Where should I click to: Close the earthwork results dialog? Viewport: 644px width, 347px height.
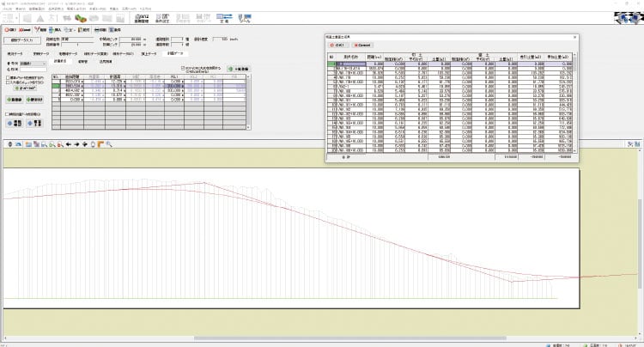click(574, 38)
